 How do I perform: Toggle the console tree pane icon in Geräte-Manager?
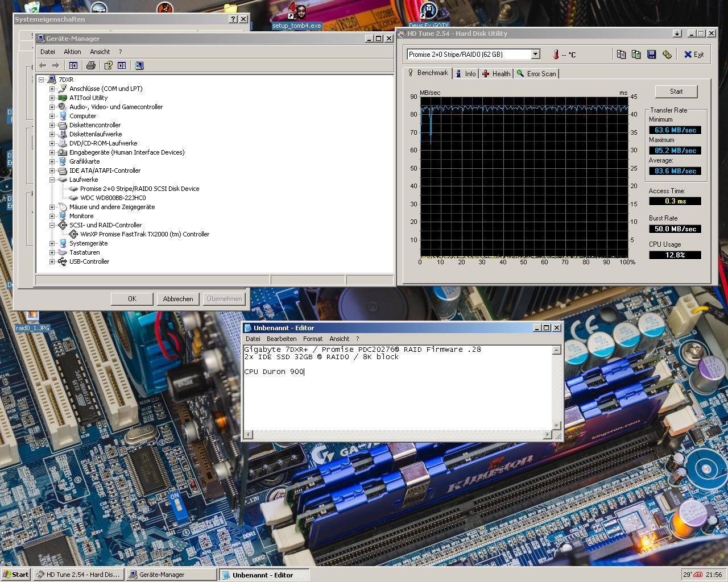pos(73,65)
